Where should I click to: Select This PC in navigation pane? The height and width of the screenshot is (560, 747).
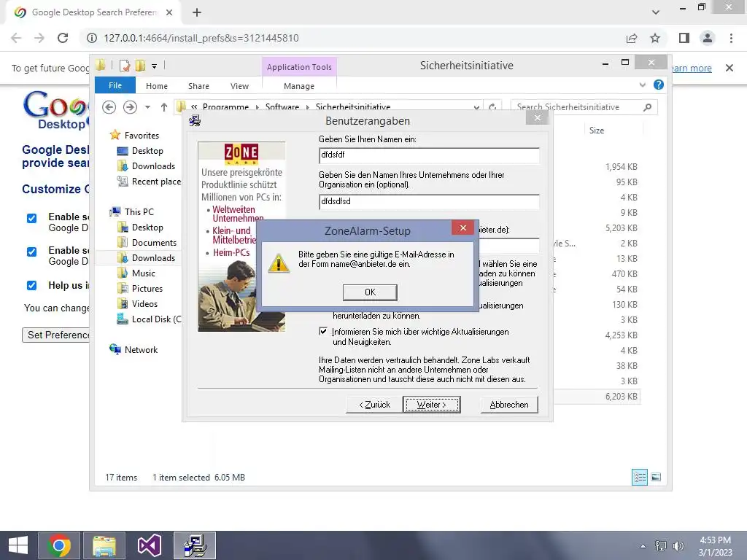point(139,212)
